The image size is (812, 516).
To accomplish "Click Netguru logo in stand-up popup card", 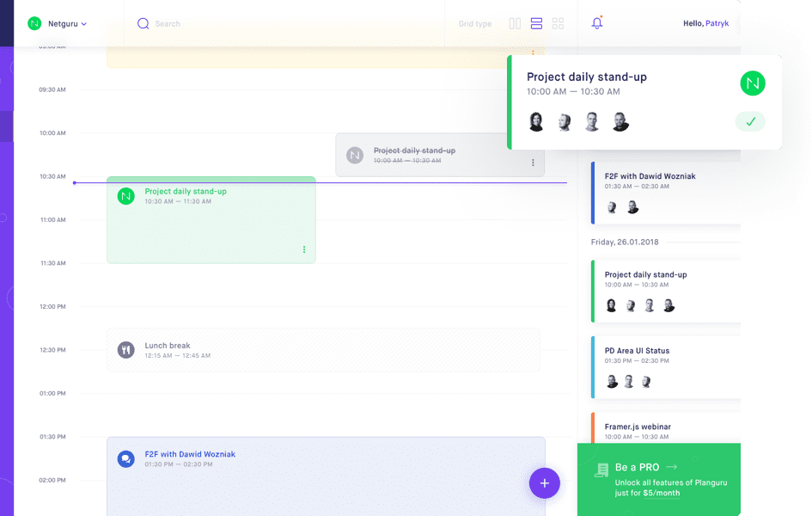I will click(753, 83).
